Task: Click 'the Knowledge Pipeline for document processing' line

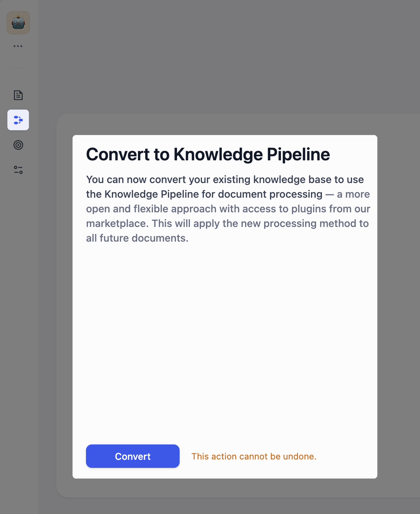Action: click(x=204, y=194)
